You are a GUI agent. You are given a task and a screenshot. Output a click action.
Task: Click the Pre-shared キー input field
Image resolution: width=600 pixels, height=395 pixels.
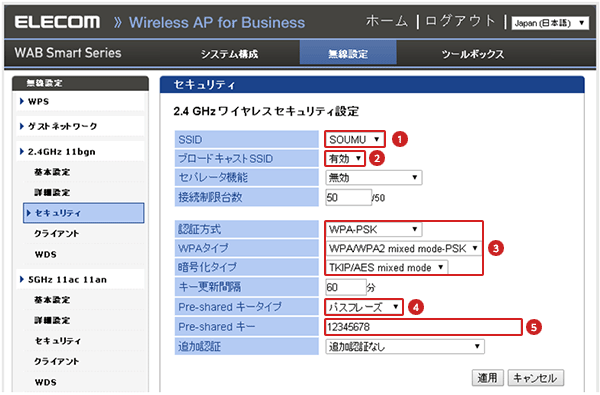pos(423,327)
